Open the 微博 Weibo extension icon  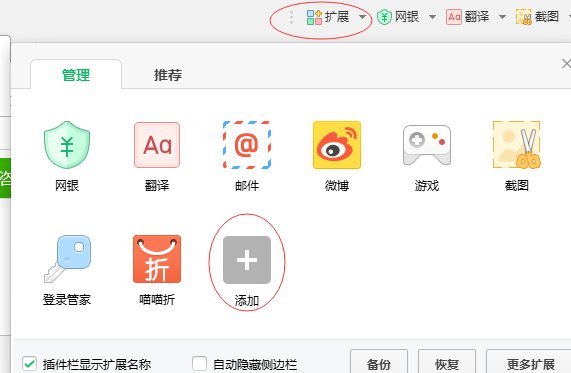click(x=337, y=145)
